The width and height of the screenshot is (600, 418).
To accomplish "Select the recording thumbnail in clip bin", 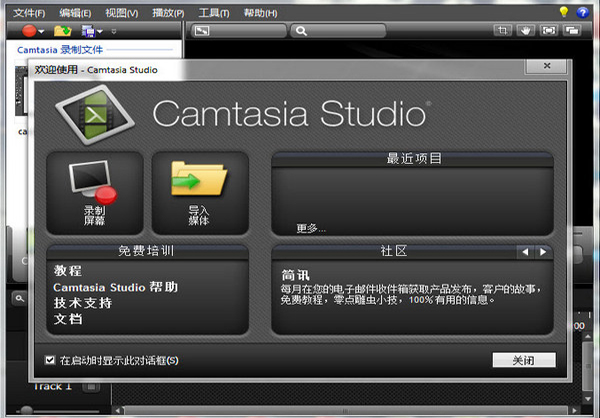I will pyautogui.click(x=21, y=91).
